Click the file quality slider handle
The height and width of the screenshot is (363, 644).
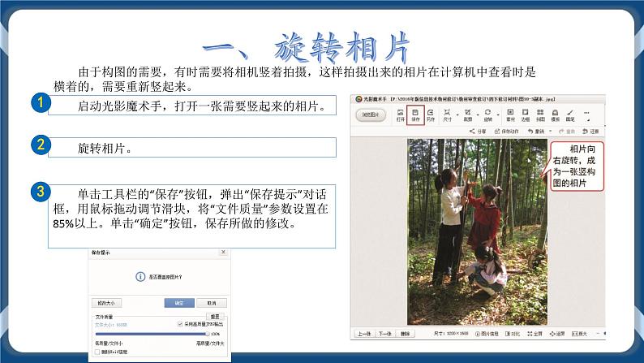208,334
